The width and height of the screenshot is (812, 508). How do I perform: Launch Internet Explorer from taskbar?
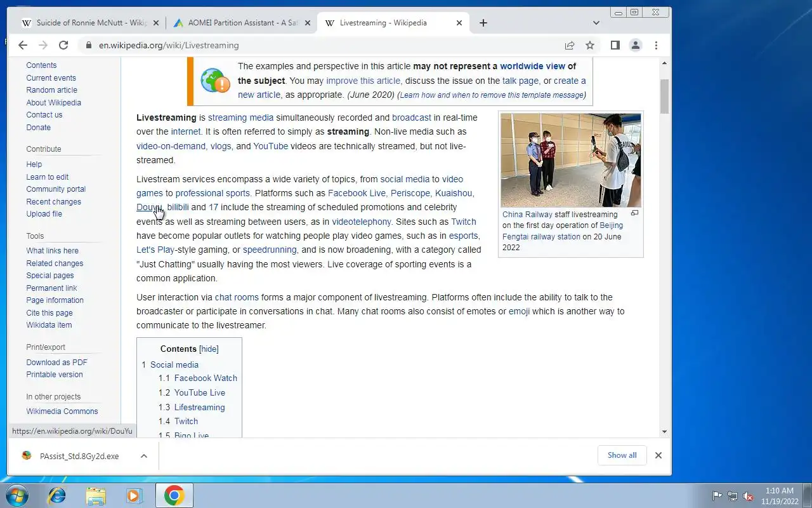click(x=57, y=495)
